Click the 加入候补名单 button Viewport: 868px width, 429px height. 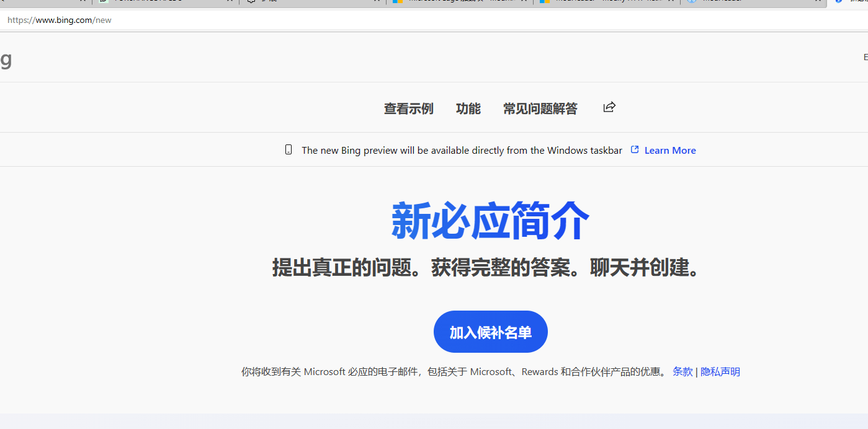coord(491,332)
